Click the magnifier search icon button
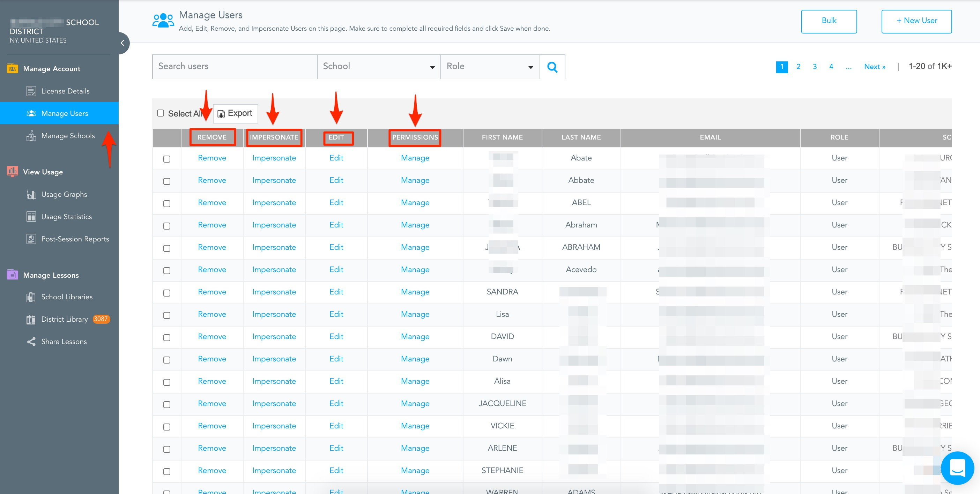This screenshot has width=980, height=494. [552, 67]
